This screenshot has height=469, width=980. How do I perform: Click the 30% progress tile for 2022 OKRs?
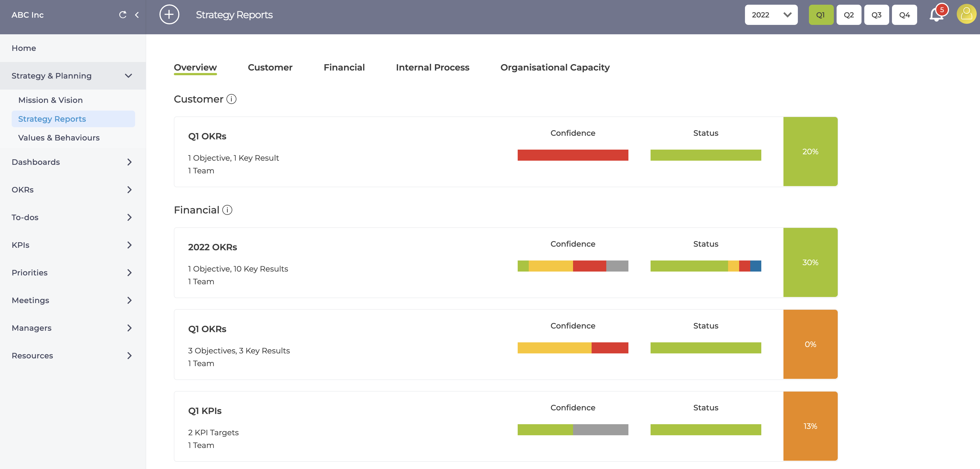[810, 263]
